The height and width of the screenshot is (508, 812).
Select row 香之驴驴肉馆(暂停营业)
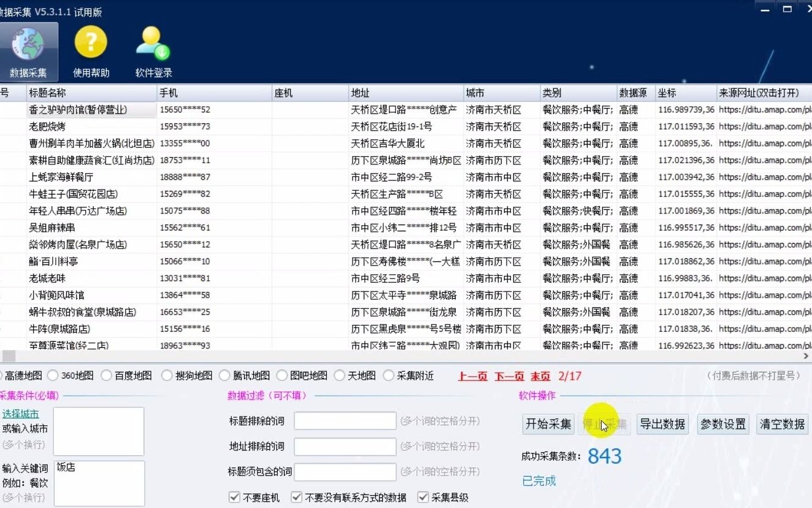[405, 110]
